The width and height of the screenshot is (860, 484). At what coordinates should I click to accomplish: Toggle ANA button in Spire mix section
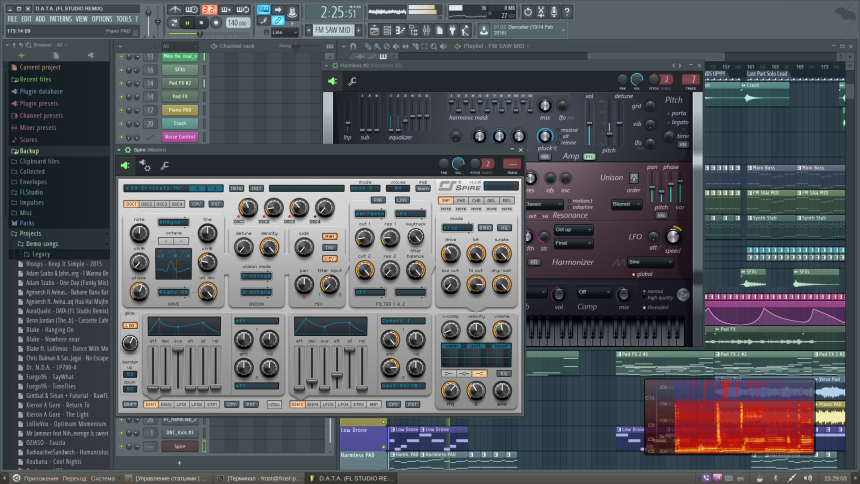point(330,237)
